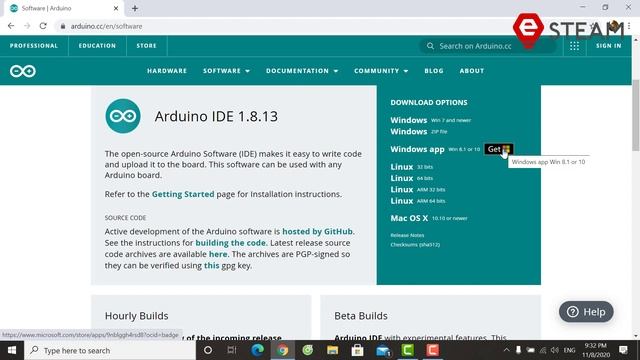Launch Microsoft Edge from taskbar
Viewport: 640px width, 360px height.
pos(257,350)
